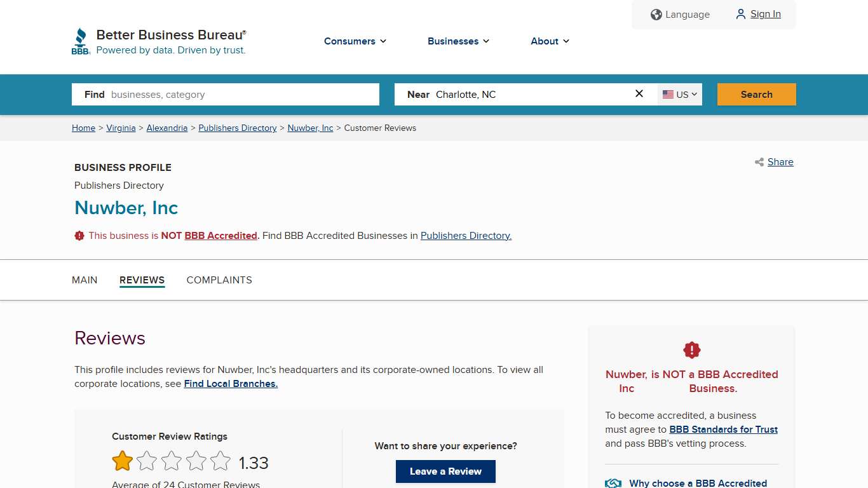Click the Search button
This screenshot has height=488, width=868.
click(756, 94)
